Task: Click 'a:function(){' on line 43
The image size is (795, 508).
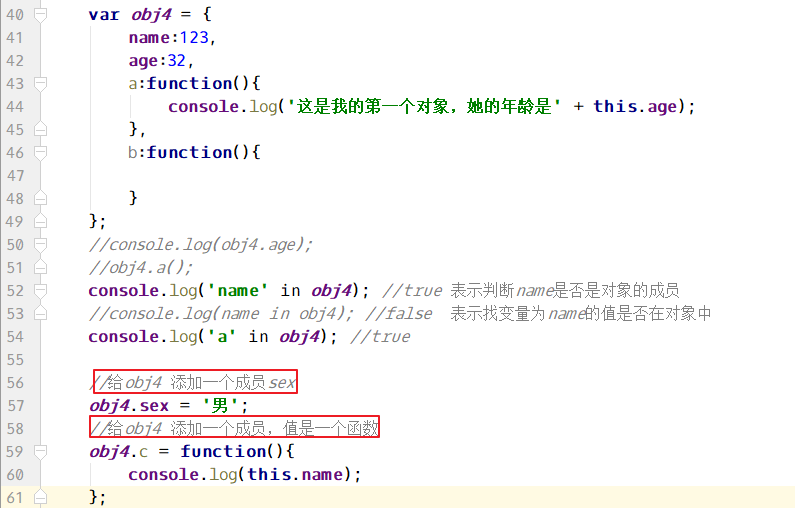Action: [x=194, y=84]
